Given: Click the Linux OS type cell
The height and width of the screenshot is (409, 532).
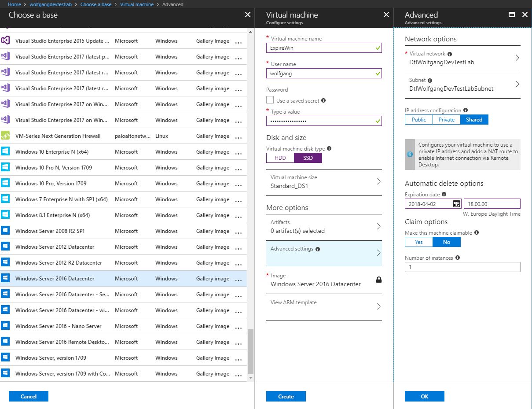Looking at the screenshot, I should [161, 136].
